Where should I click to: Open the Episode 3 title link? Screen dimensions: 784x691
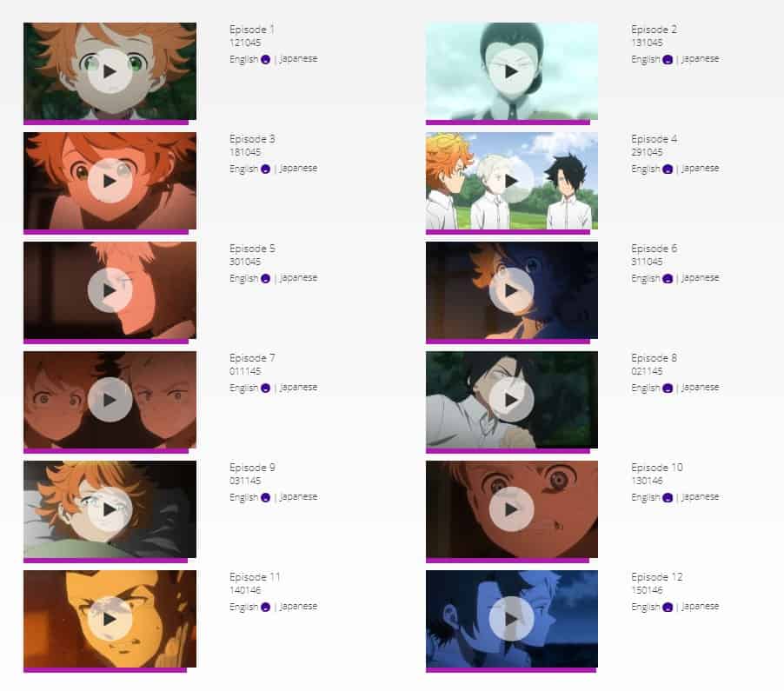tap(252, 138)
